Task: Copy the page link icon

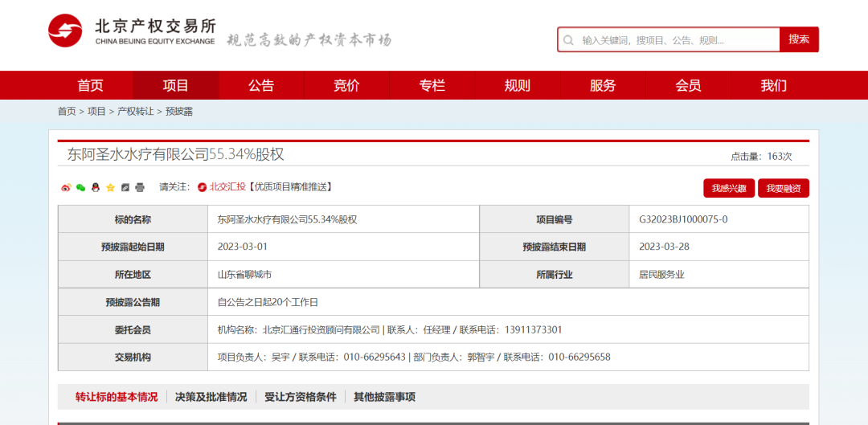Action: (125, 188)
